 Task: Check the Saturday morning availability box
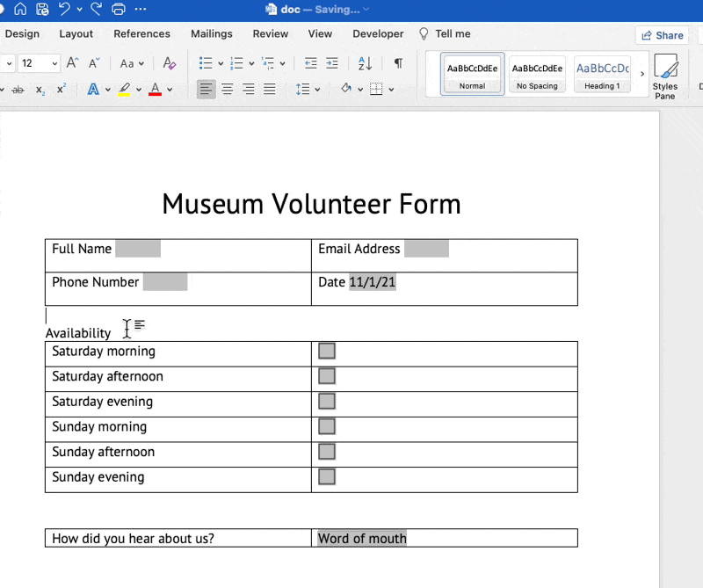tap(326, 350)
